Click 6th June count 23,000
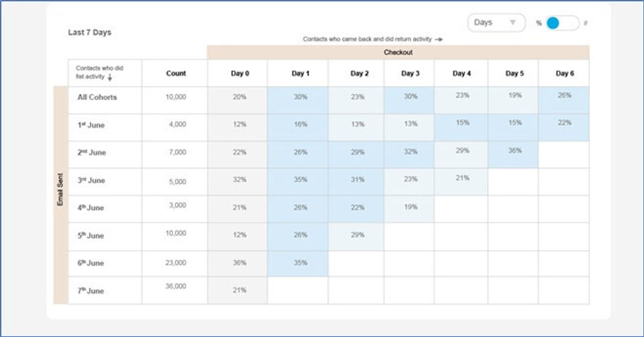 pyautogui.click(x=176, y=262)
